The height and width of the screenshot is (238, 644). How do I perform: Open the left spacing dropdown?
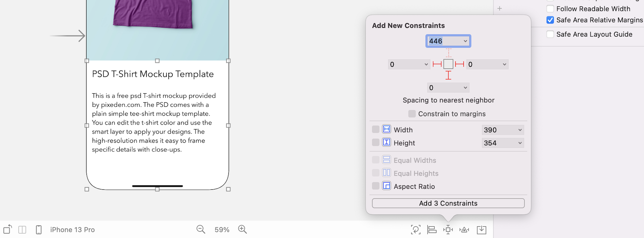426,64
